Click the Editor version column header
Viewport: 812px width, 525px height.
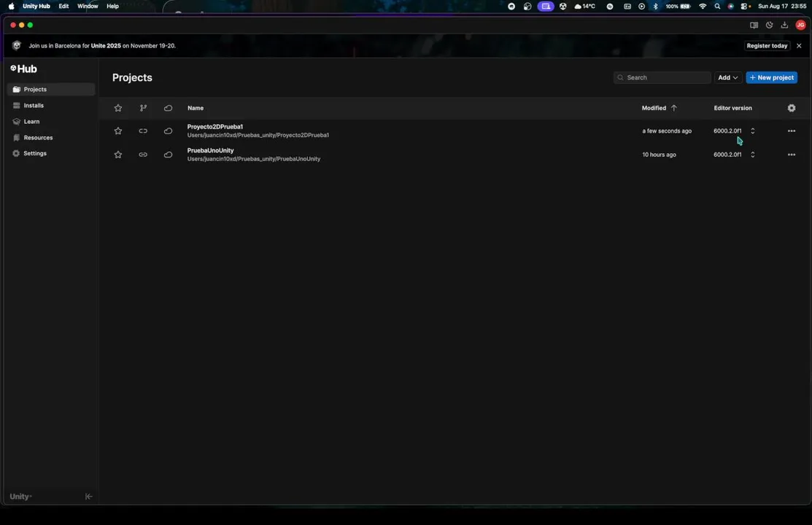click(732, 108)
